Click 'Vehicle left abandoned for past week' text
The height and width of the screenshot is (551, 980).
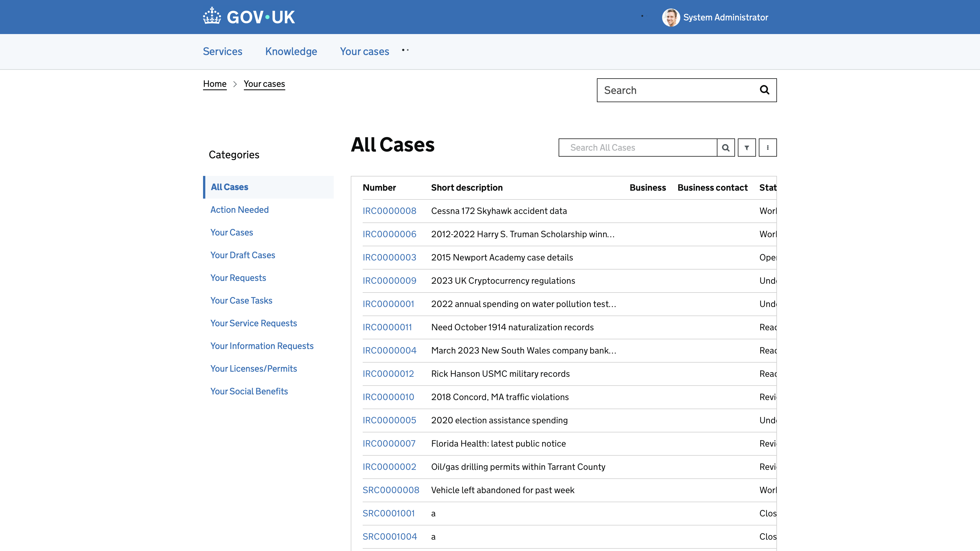point(502,490)
